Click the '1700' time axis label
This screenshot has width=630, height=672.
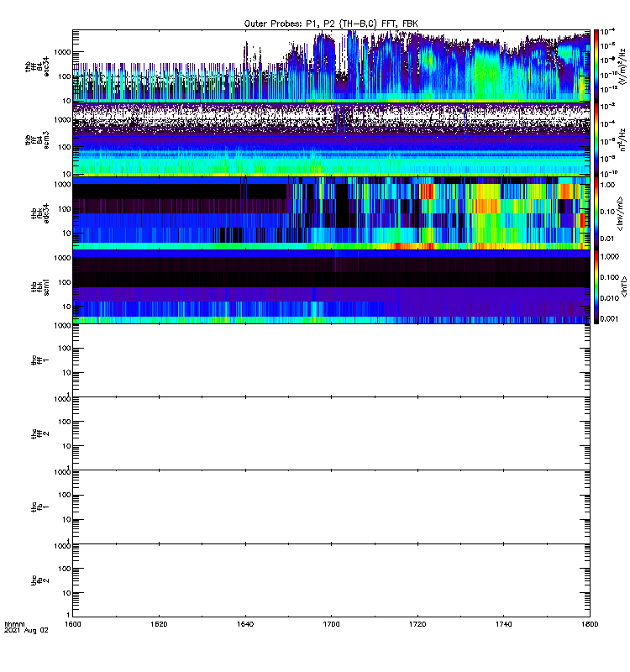(331, 624)
